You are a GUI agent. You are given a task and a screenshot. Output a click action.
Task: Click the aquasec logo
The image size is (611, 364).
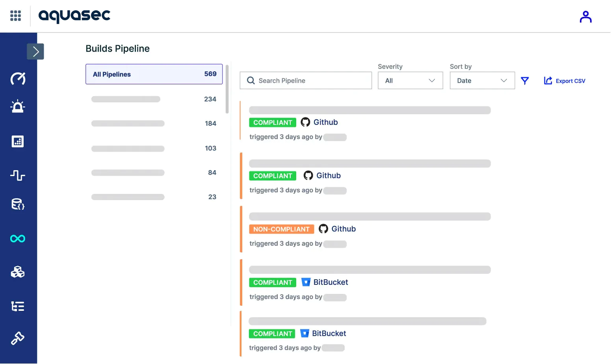pos(74,16)
